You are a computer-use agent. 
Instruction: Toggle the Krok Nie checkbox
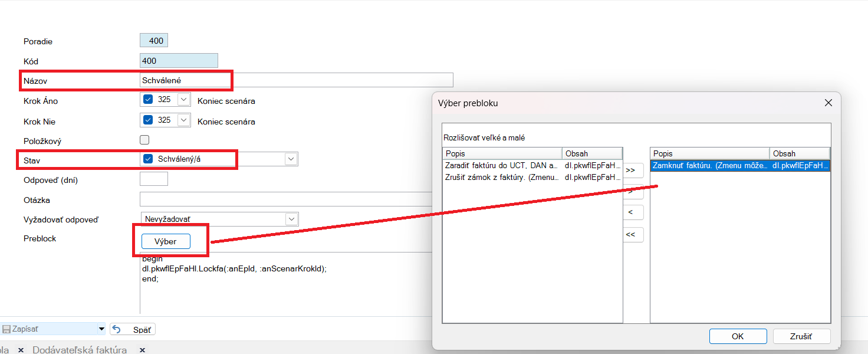point(148,120)
